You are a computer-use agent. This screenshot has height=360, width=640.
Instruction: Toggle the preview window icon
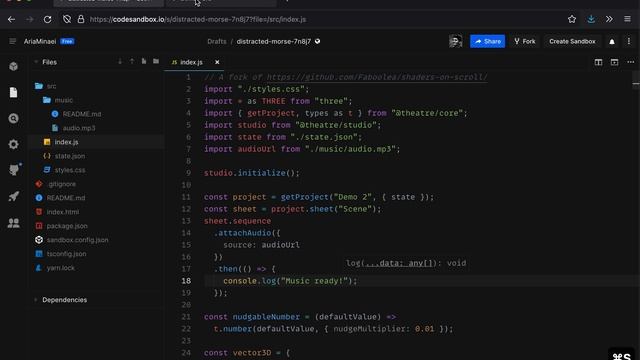614,62
